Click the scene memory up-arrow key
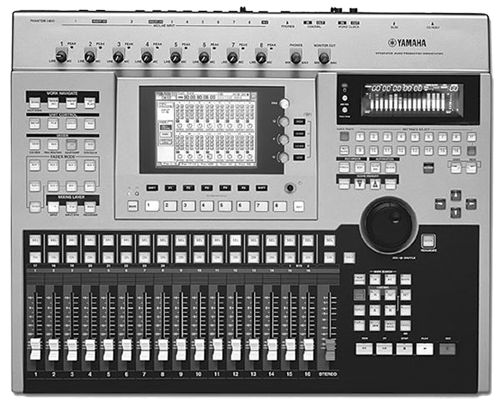500x403 pixels. tap(375, 184)
